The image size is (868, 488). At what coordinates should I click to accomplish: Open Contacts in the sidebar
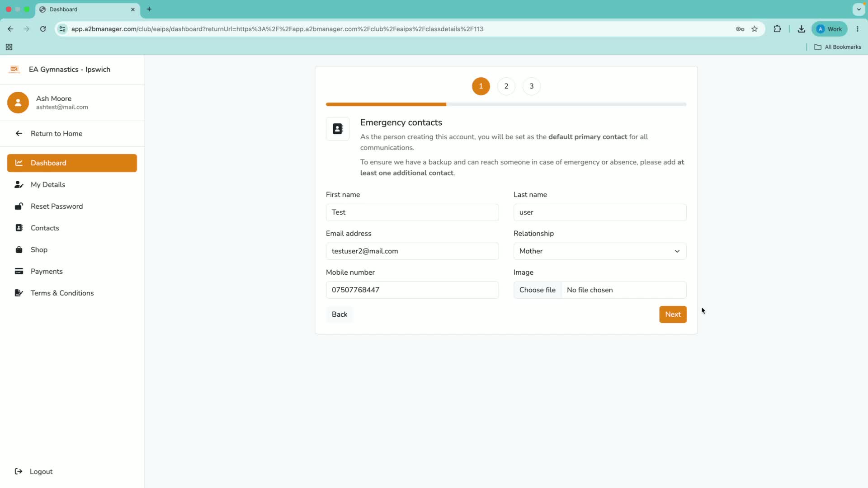coord(72,228)
